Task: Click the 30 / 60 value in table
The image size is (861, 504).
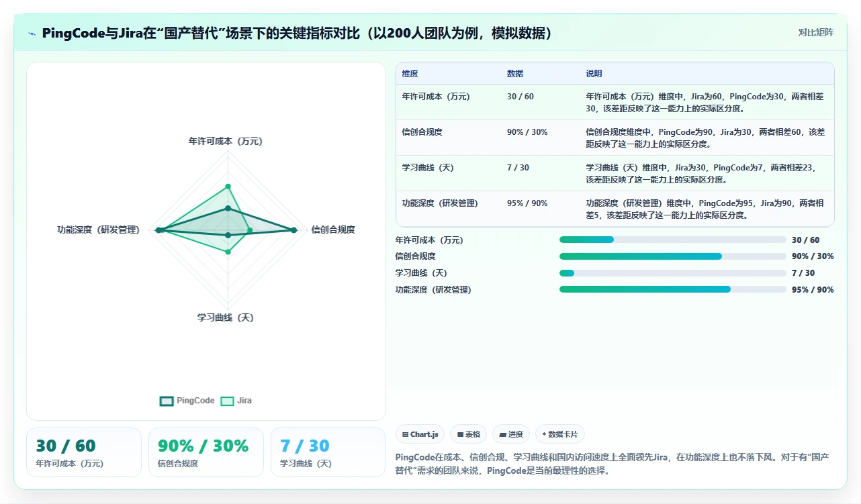Action: 520,97
